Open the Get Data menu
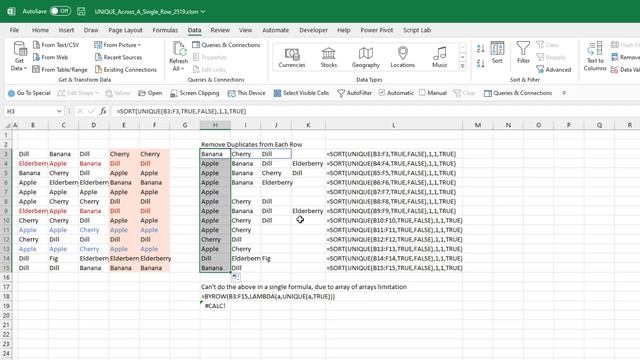This screenshot has height=360, width=640. click(x=19, y=56)
